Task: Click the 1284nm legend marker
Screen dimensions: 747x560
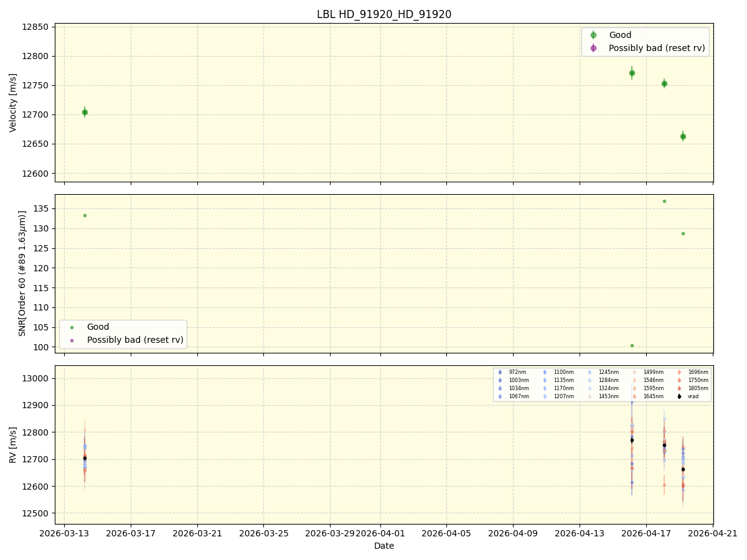Action: coord(590,380)
